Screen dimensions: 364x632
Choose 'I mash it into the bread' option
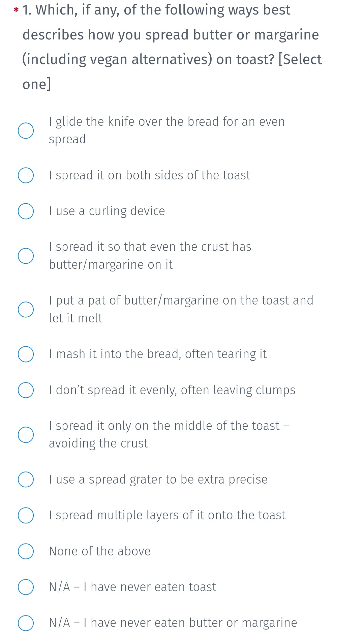pyautogui.click(x=26, y=354)
